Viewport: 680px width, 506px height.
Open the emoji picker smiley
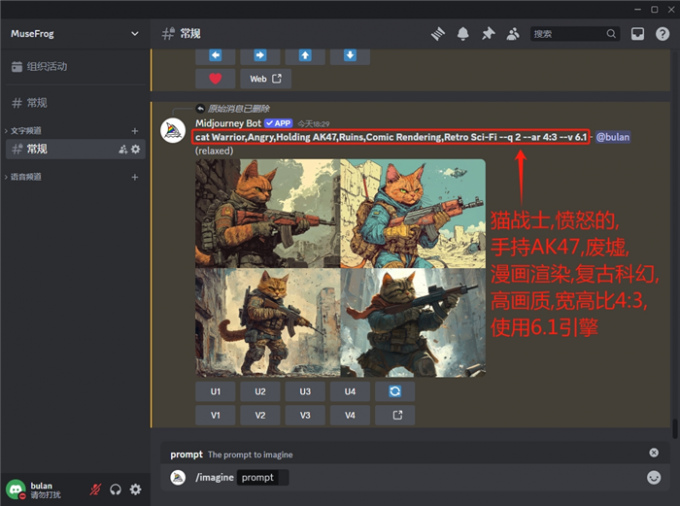(654, 477)
